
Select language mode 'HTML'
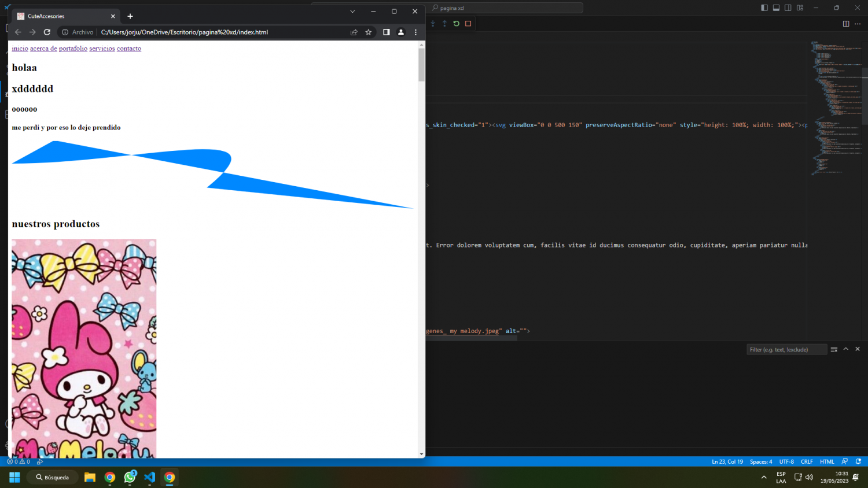point(827,462)
